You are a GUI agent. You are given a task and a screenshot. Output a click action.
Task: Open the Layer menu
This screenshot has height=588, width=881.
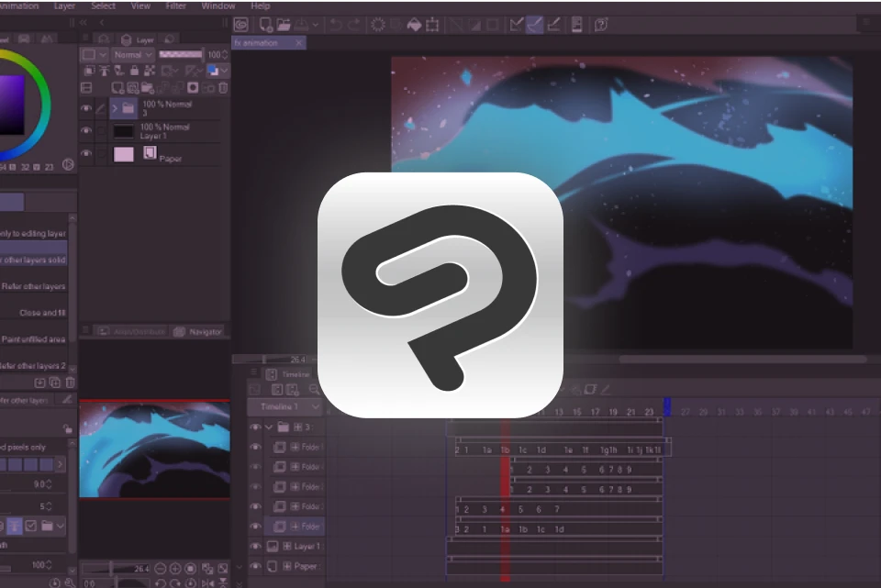pyautogui.click(x=64, y=6)
